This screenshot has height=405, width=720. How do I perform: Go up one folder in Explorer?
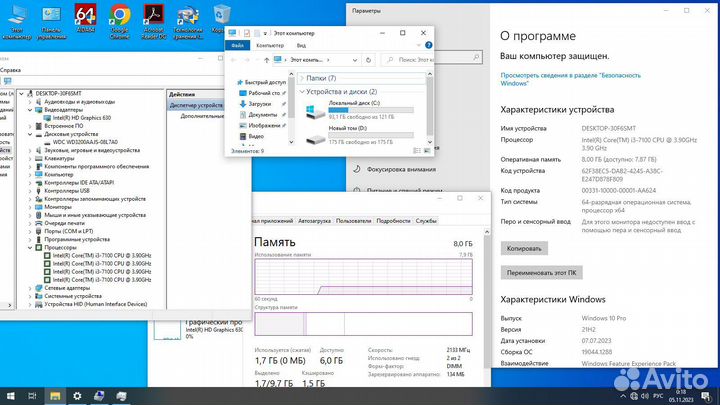point(266,60)
